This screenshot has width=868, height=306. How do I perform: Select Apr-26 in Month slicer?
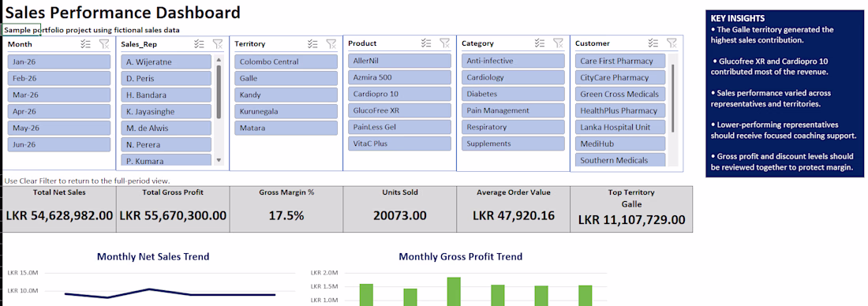click(x=59, y=112)
